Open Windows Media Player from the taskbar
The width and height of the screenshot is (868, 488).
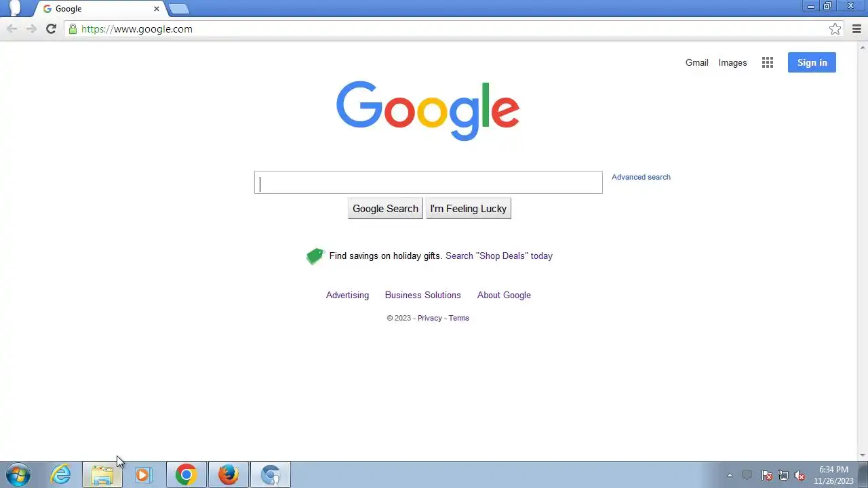click(x=143, y=475)
